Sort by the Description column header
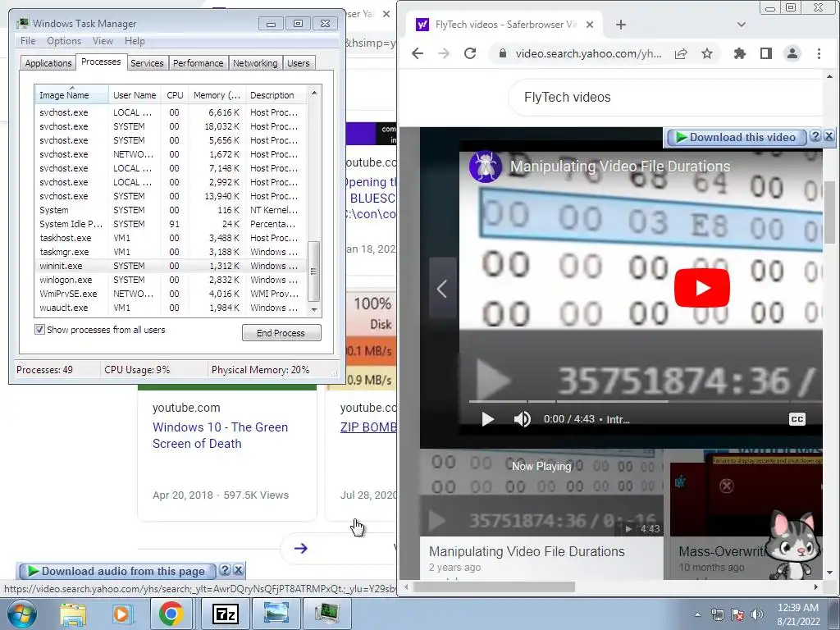 tap(276, 95)
